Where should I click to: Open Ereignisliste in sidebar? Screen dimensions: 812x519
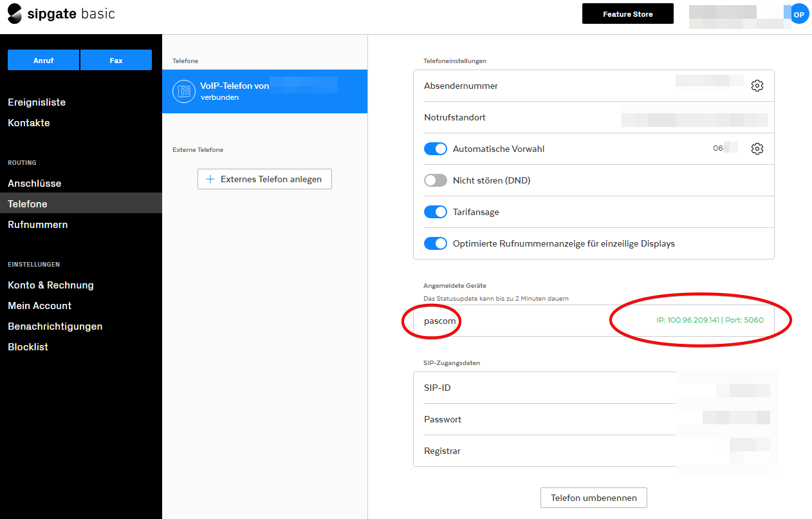[x=37, y=102]
